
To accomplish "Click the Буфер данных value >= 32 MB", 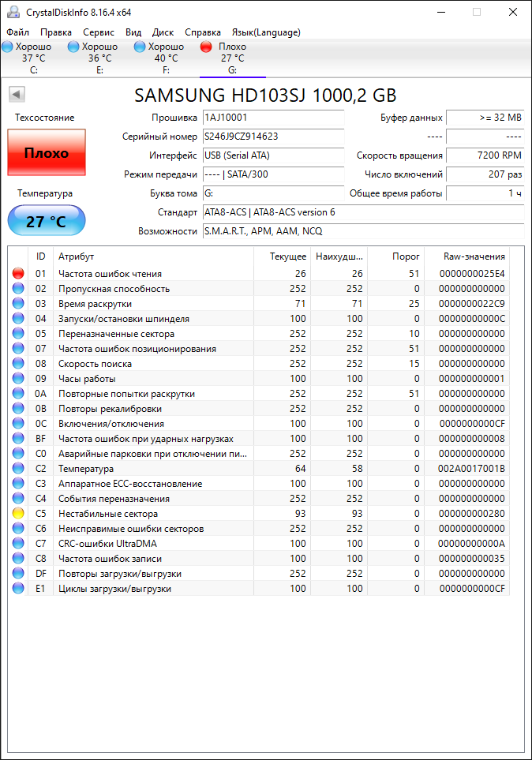I will (485, 118).
